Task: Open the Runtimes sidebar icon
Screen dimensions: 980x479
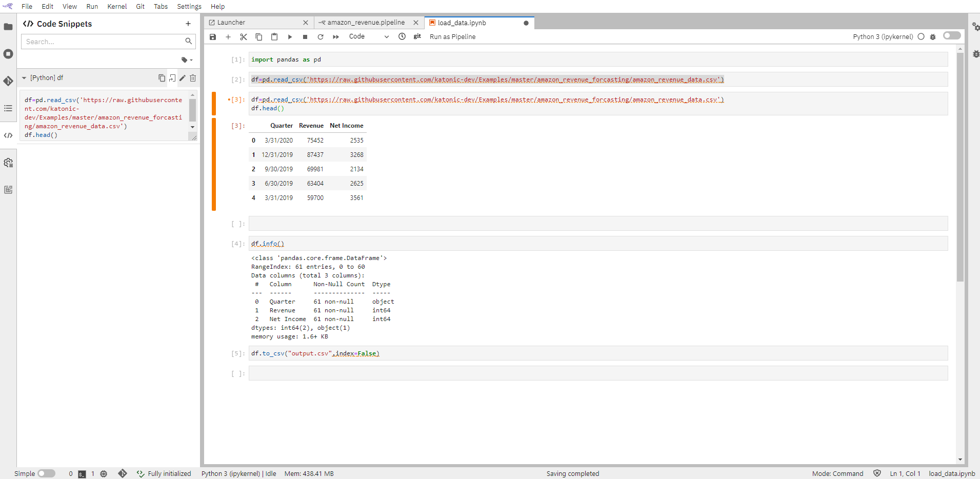Action: point(8,163)
